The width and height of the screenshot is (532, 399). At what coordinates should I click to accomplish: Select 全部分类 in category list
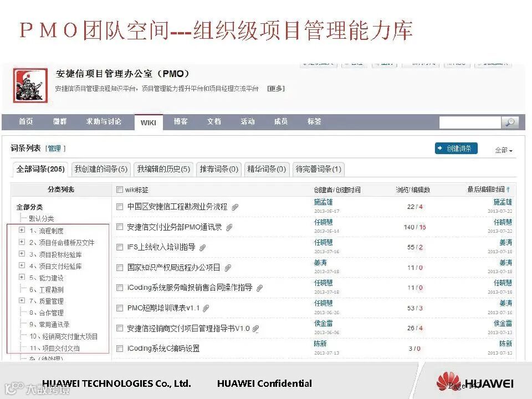(x=29, y=207)
